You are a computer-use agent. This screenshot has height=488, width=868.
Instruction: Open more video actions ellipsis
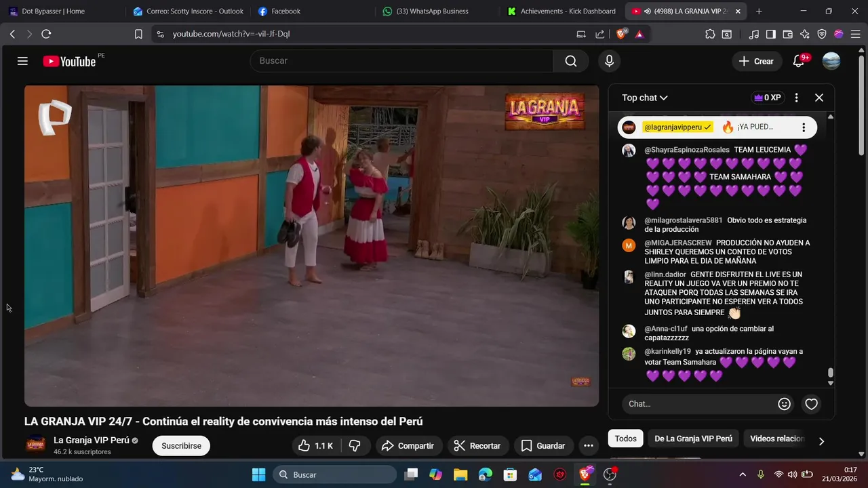coord(589,445)
